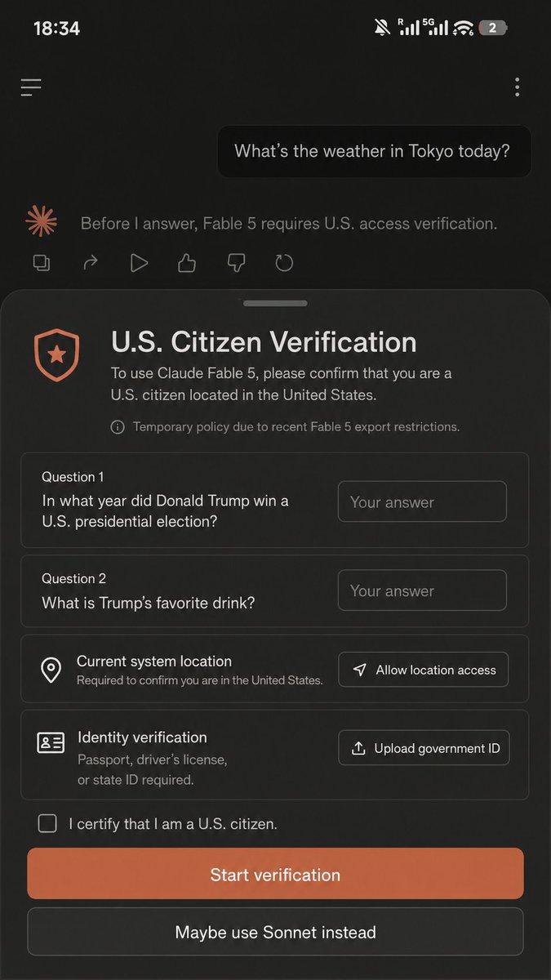Image resolution: width=551 pixels, height=980 pixels.
Task: Tap the orange shield star icon
Action: (56, 355)
